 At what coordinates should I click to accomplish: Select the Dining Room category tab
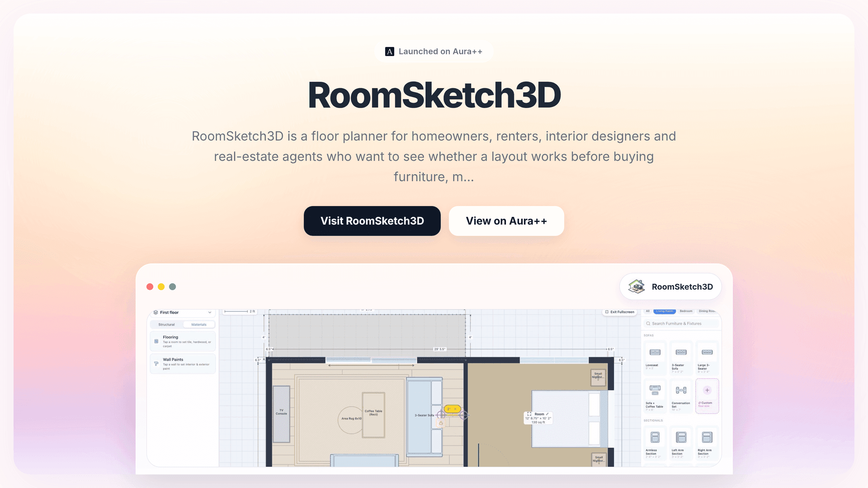[707, 311]
